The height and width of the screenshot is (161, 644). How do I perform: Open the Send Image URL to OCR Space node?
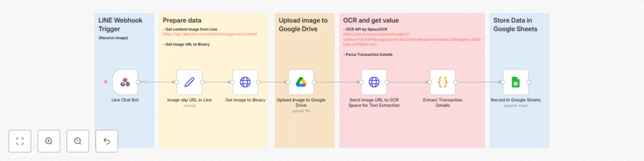pyautogui.click(x=374, y=82)
